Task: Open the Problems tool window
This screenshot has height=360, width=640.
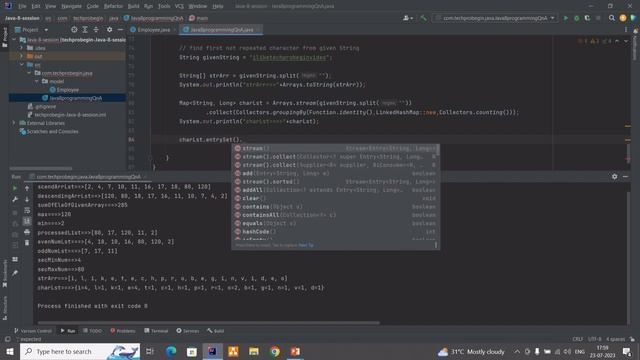Action: tap(123, 331)
